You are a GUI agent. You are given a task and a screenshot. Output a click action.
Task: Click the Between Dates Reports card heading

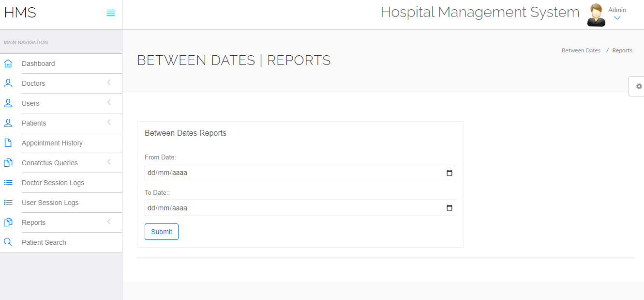point(185,133)
